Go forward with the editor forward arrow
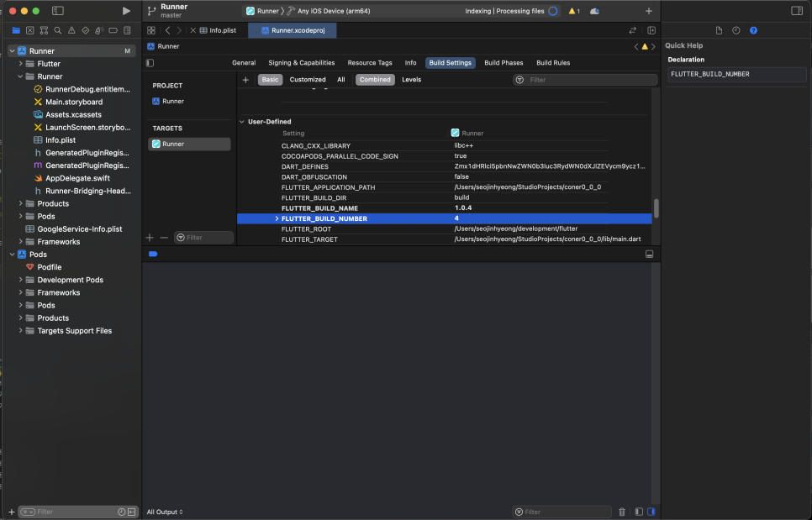Viewport: 812px width, 520px height. click(179, 30)
